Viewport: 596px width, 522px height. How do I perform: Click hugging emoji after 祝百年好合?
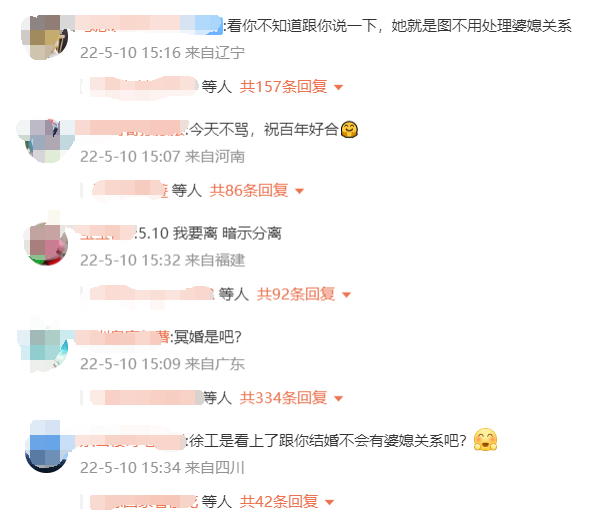coord(349,129)
